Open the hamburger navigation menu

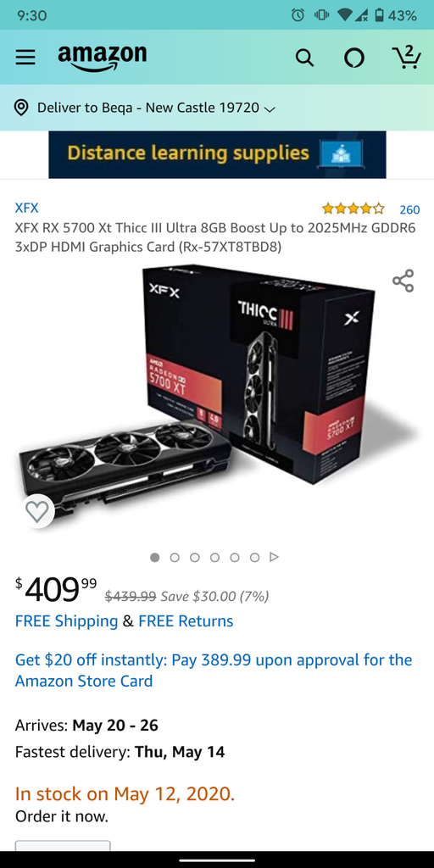(x=25, y=57)
